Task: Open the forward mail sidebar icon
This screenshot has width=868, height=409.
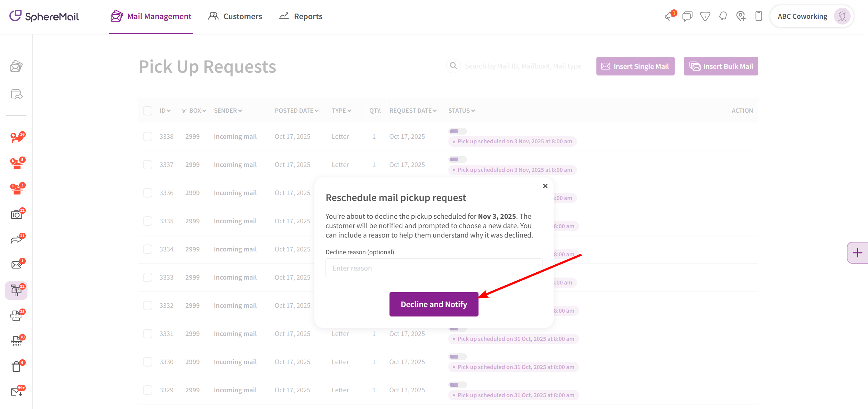Action: [x=16, y=240]
